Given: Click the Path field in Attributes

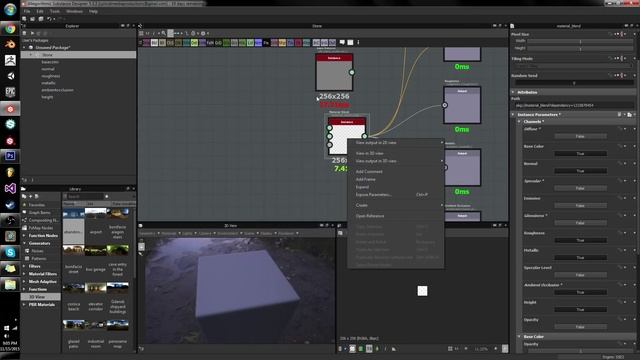Looking at the screenshot, I should [573, 105].
